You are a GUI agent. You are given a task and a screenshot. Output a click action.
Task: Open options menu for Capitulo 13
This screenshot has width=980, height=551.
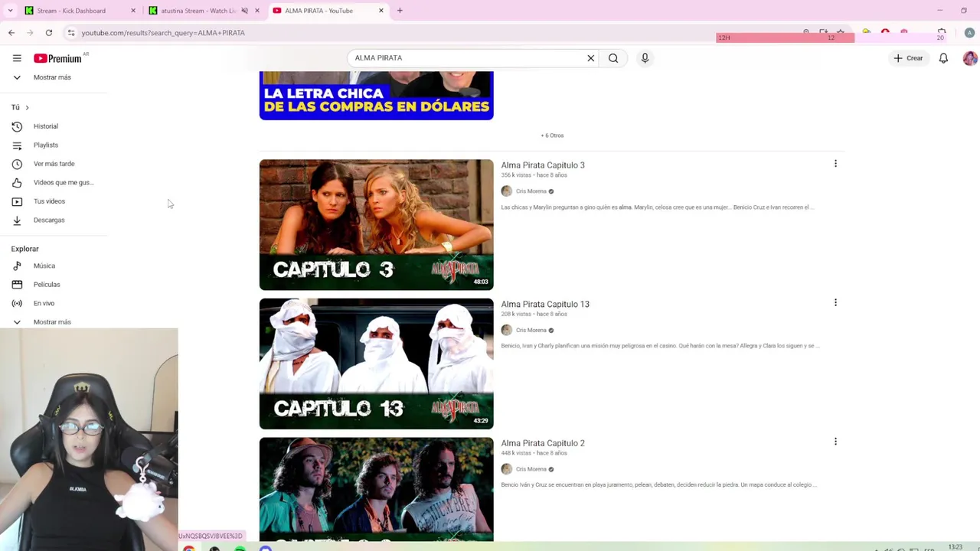tap(835, 303)
